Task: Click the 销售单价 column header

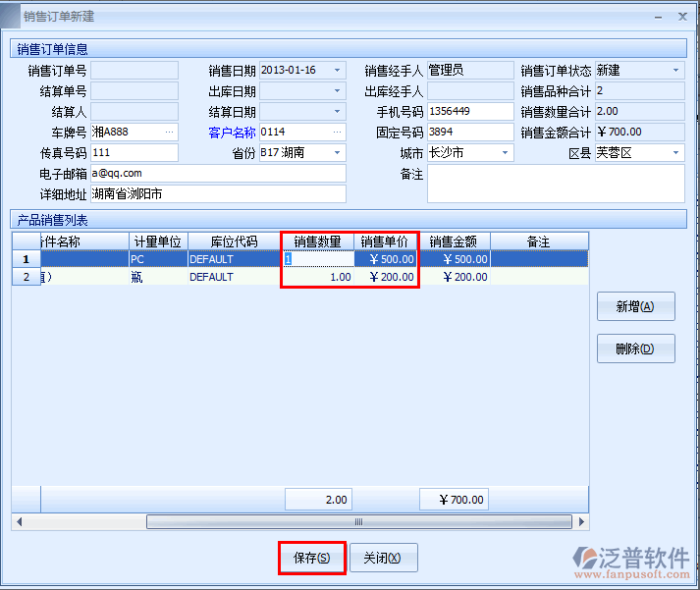Action: click(385, 241)
